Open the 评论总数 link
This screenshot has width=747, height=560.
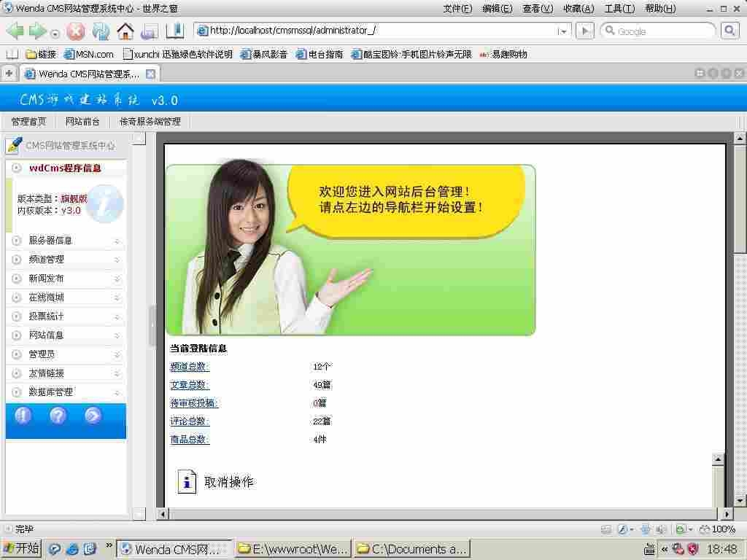click(189, 421)
